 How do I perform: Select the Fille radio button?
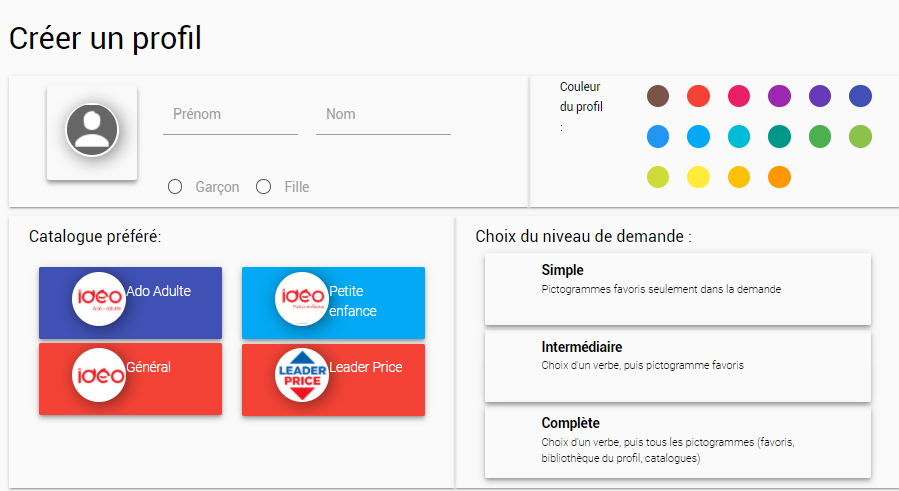264,187
